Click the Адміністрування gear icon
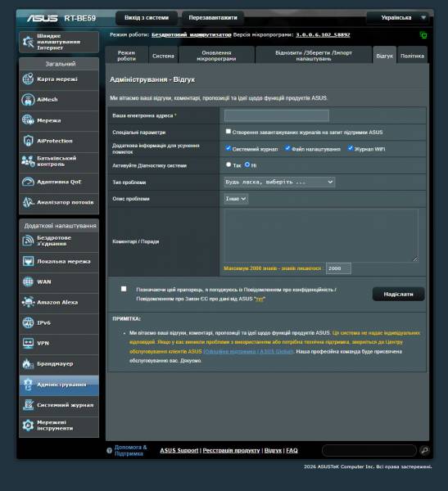Image resolution: width=448 pixels, height=491 pixels. pyautogui.click(x=28, y=385)
